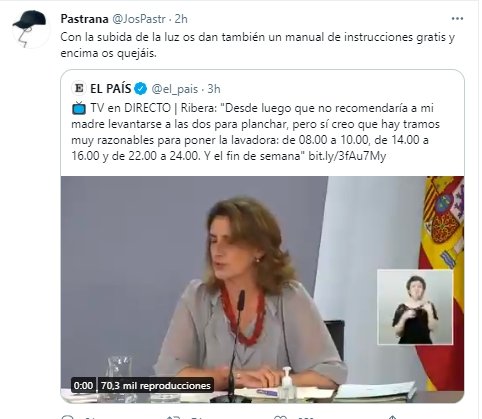Open the quoted tweet text body
482x419 pixels.
(255, 132)
